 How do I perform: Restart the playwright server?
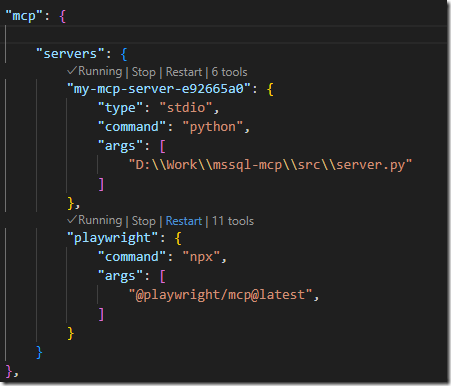coord(184,221)
